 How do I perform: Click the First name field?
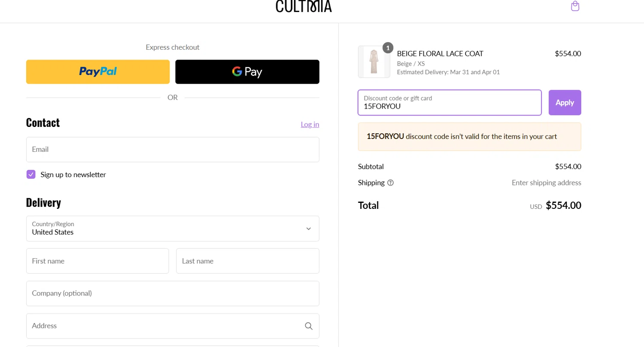(x=97, y=261)
